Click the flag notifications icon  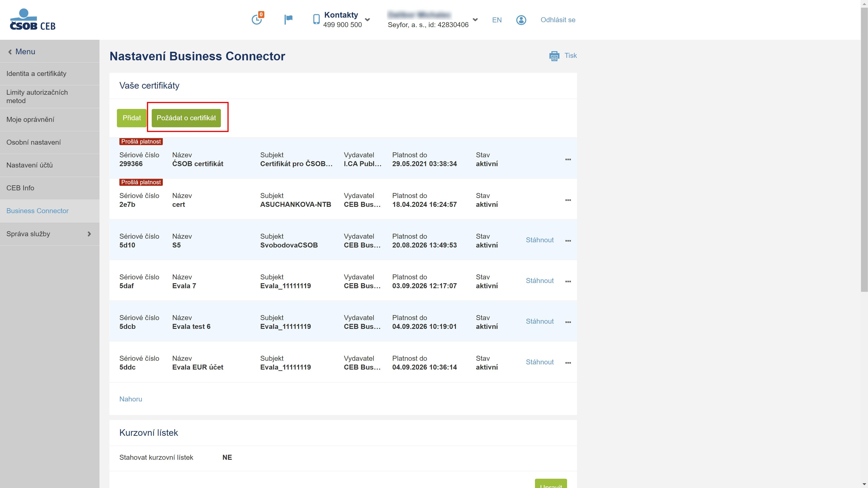[x=289, y=19]
